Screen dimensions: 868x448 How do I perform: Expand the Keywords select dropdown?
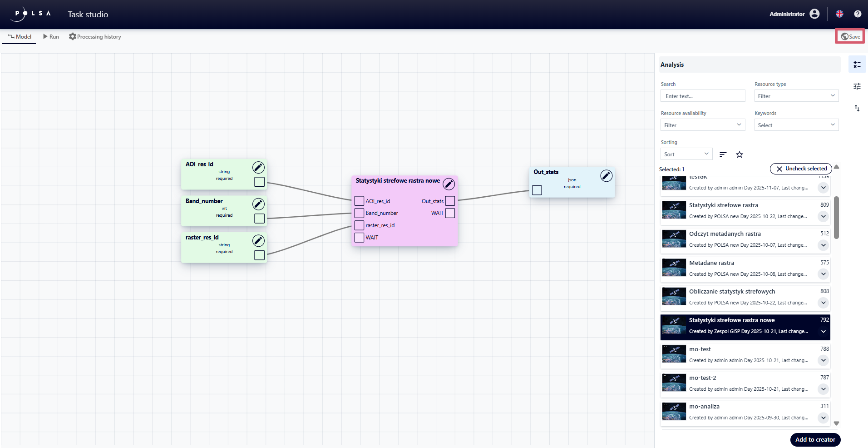click(x=796, y=125)
